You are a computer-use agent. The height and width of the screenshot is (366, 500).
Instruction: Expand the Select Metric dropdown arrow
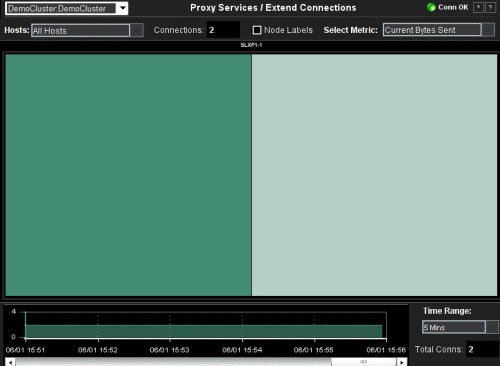pyautogui.click(x=488, y=30)
